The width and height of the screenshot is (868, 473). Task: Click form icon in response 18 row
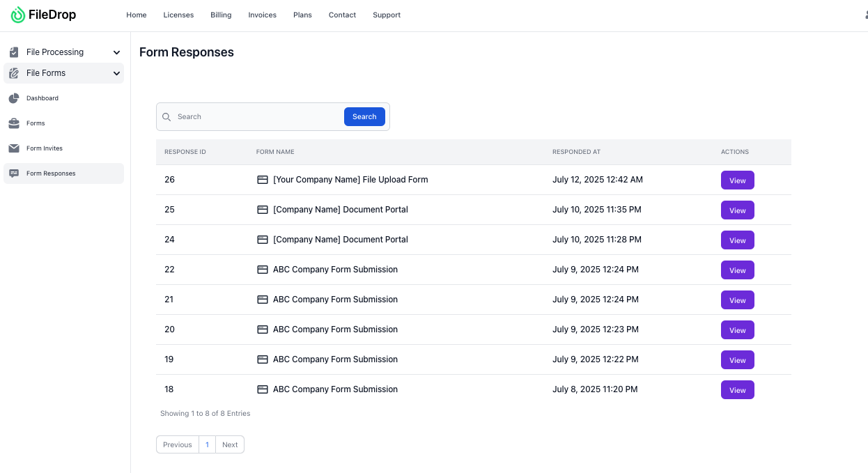[x=263, y=389]
